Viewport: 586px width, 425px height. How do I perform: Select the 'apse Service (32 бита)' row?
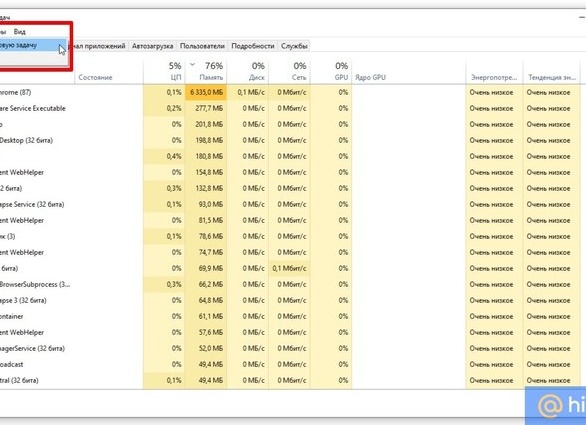coord(290,204)
